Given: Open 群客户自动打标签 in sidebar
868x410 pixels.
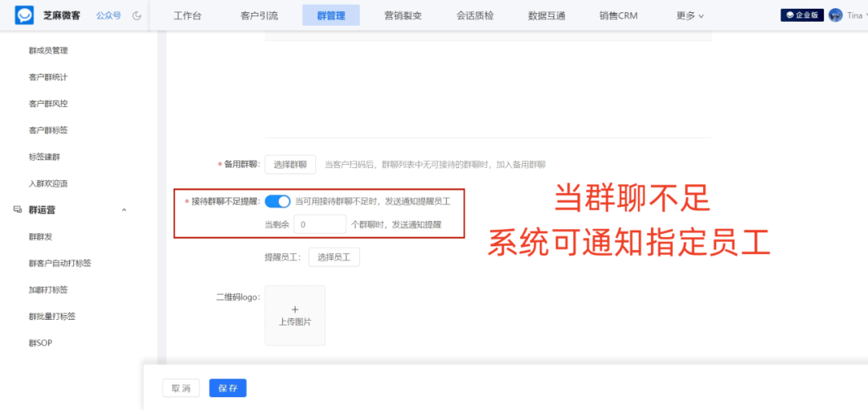Looking at the screenshot, I should click(59, 263).
